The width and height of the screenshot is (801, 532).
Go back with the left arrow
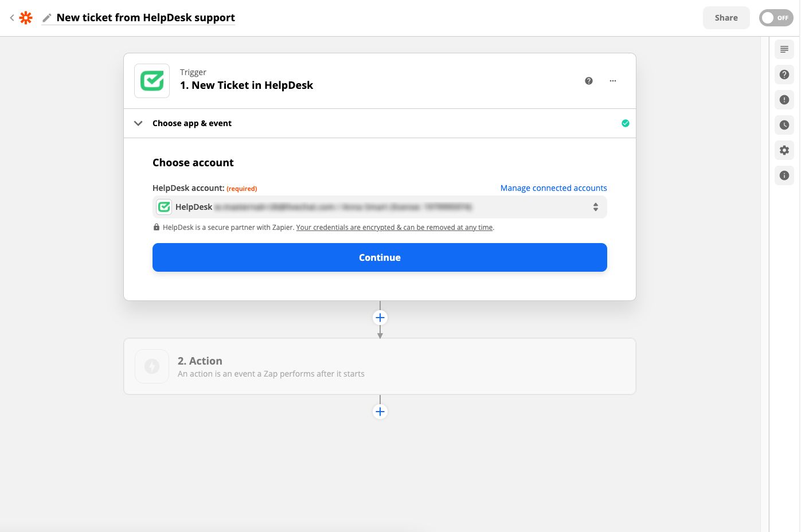click(11, 18)
